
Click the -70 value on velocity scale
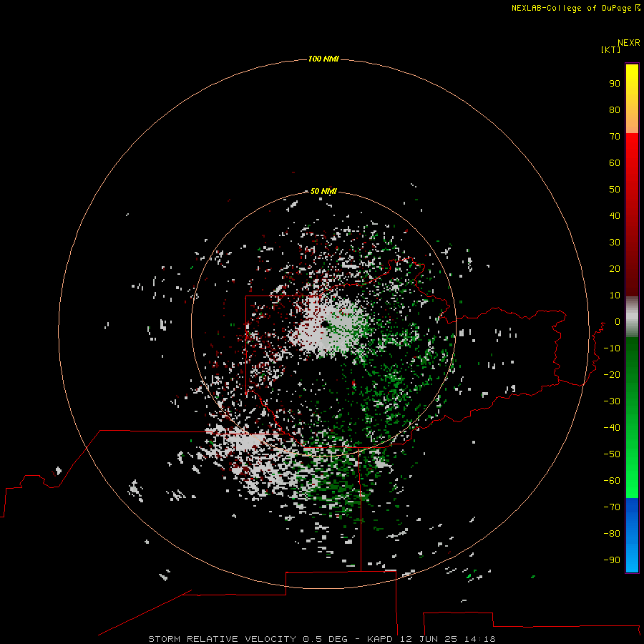point(612,507)
